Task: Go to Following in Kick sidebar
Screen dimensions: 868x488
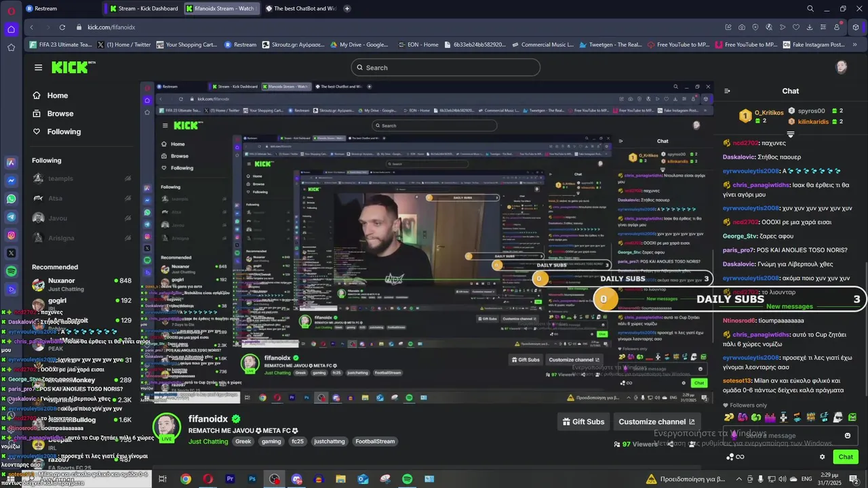Action: pyautogui.click(x=57, y=131)
